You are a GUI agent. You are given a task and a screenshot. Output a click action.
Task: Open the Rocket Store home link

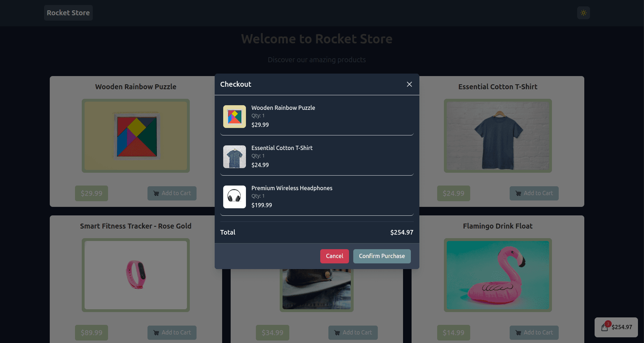click(x=68, y=13)
